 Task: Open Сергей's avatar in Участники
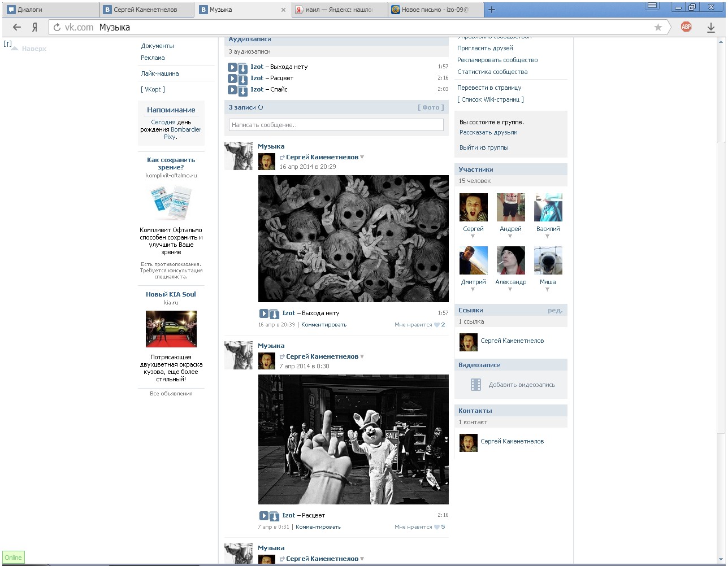(474, 207)
